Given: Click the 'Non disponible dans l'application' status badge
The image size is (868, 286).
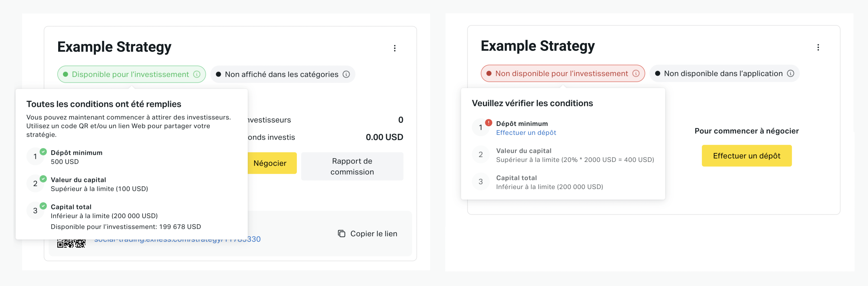Looking at the screenshot, I should [x=725, y=73].
